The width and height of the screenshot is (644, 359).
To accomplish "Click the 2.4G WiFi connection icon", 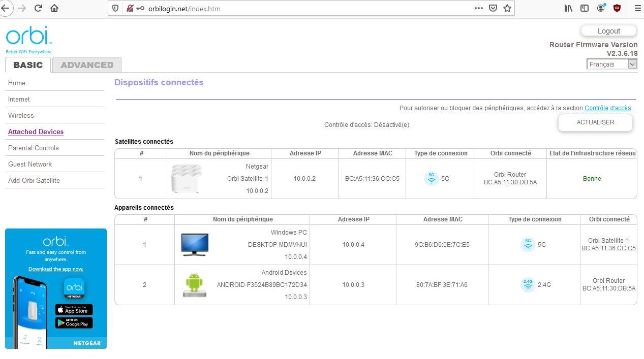I will (528, 285).
